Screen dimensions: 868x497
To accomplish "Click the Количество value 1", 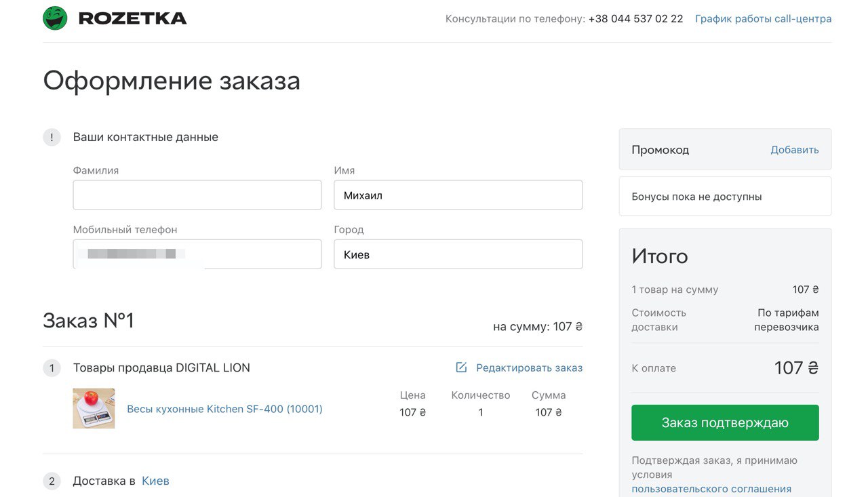I will pyautogui.click(x=481, y=412).
